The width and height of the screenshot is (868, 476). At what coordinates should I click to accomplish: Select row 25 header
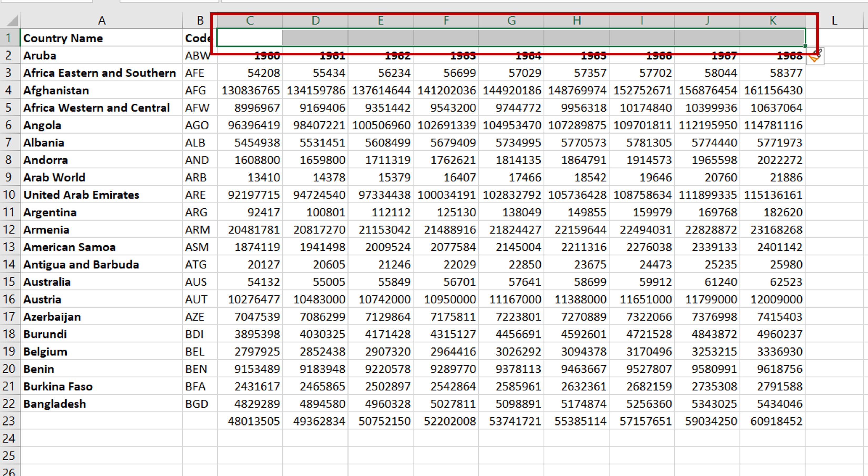10,455
